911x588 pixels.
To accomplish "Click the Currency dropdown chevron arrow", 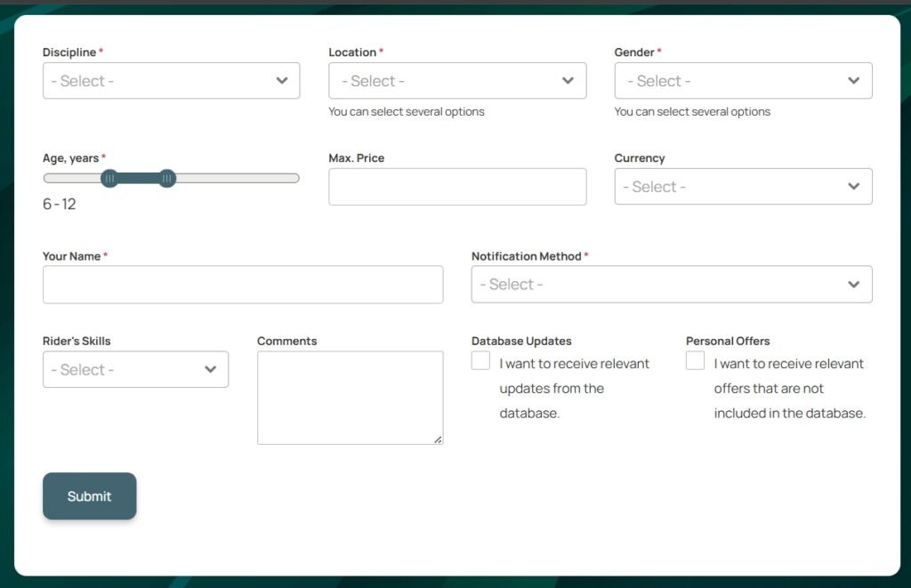I will coord(853,187).
